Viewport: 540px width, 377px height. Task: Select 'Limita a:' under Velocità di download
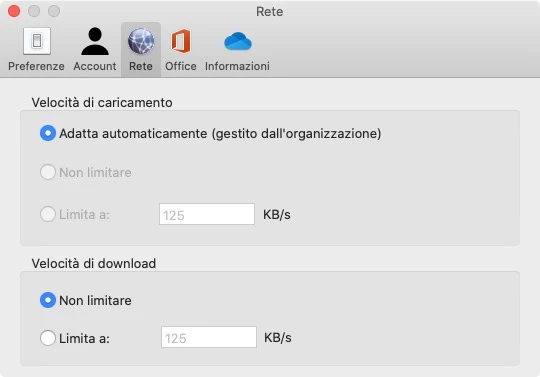(x=48, y=338)
